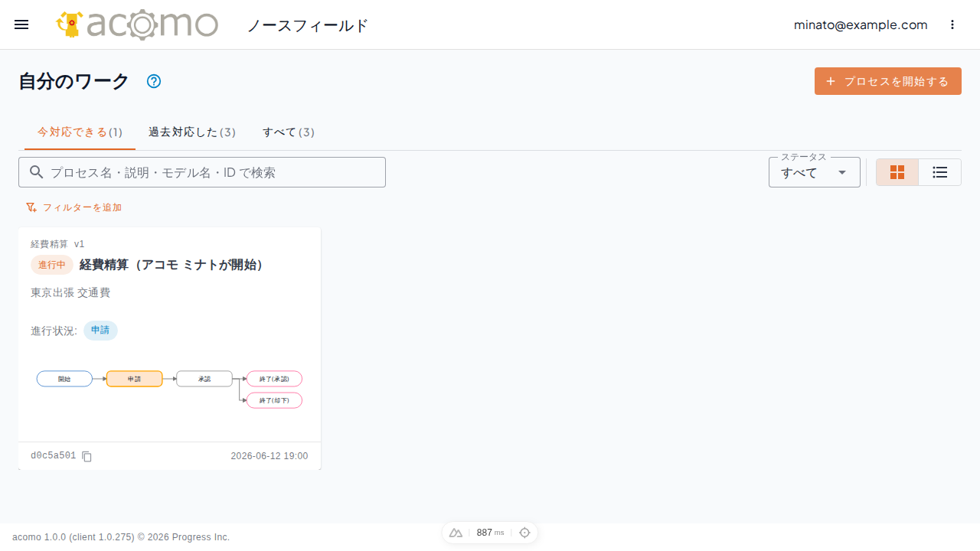980x551 pixels.
Task: Open the help icon beside 自分のワーク
Action: coord(154,81)
